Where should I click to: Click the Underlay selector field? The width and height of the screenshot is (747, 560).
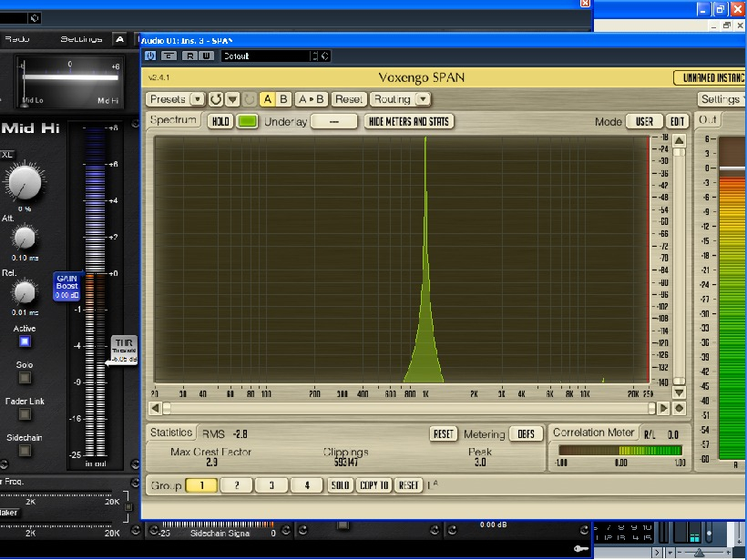pyautogui.click(x=333, y=121)
